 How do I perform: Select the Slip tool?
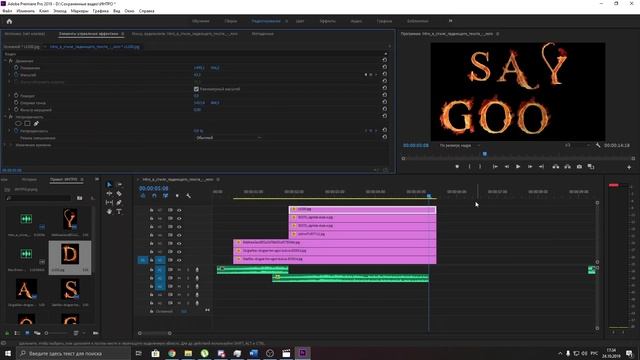click(109, 202)
